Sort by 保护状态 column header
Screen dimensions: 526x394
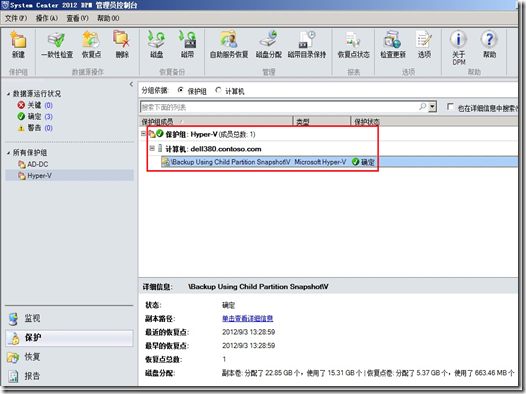[x=434, y=121]
